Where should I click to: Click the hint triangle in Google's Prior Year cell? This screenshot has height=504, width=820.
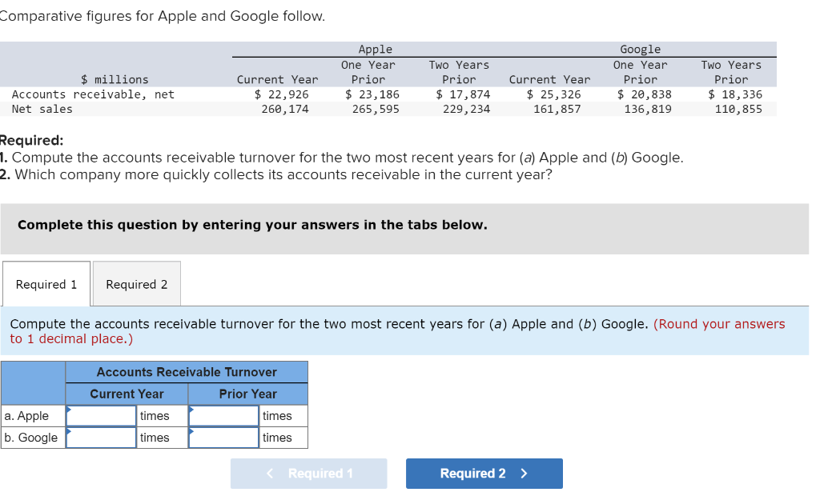(191, 431)
